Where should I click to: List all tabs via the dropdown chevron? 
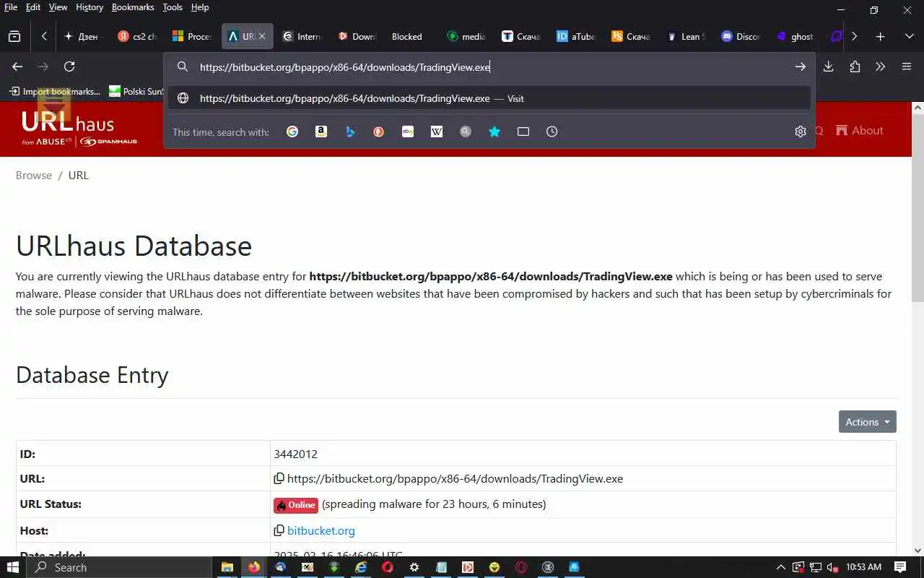point(909,36)
